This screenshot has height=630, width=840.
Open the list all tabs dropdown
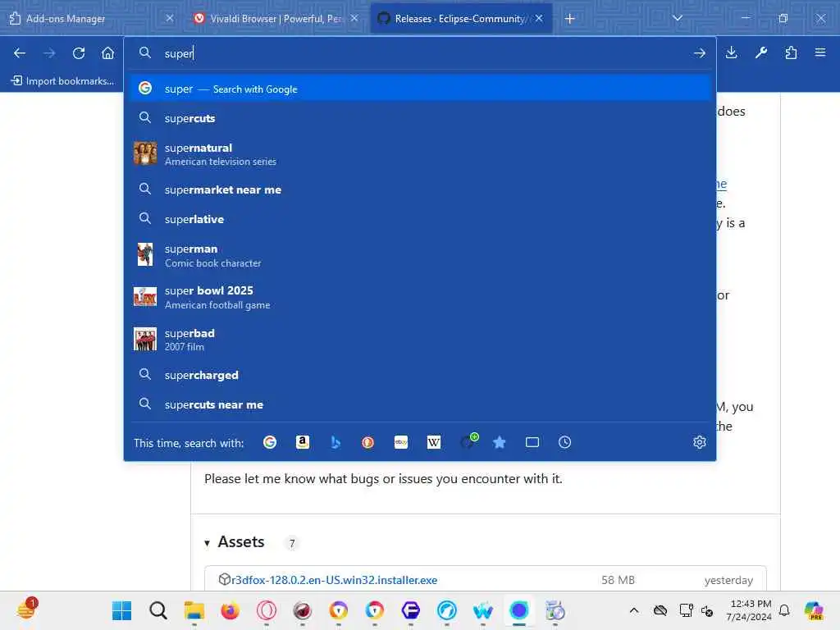point(677,18)
